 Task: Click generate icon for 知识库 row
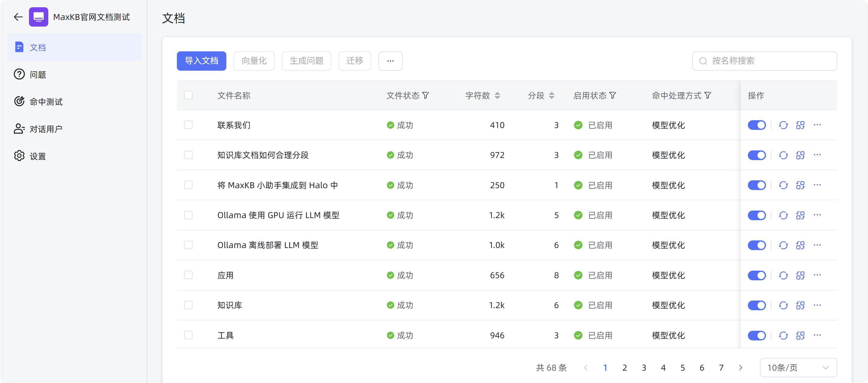point(800,305)
